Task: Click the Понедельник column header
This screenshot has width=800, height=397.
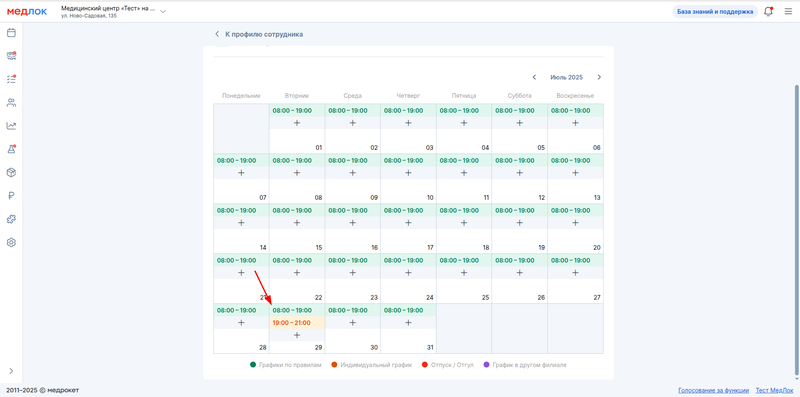Action: 241,96
